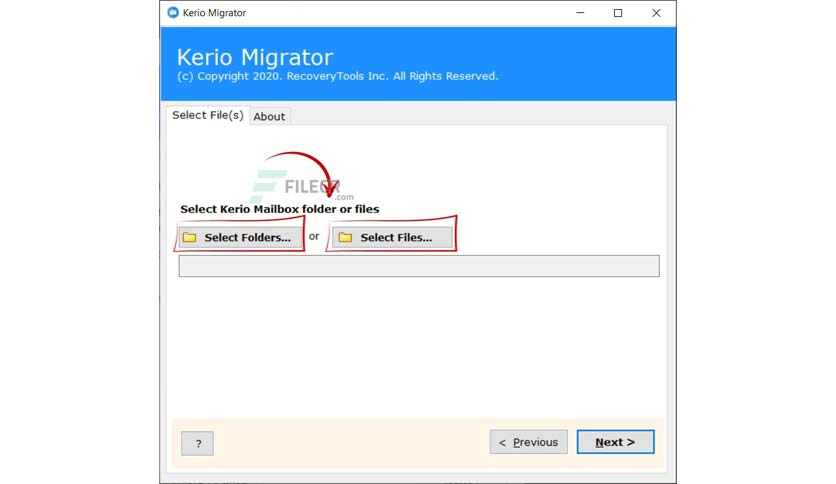Viewport: 836px width, 484px height.
Task: Click the copyright RecoveryTools text
Action: [x=337, y=76]
